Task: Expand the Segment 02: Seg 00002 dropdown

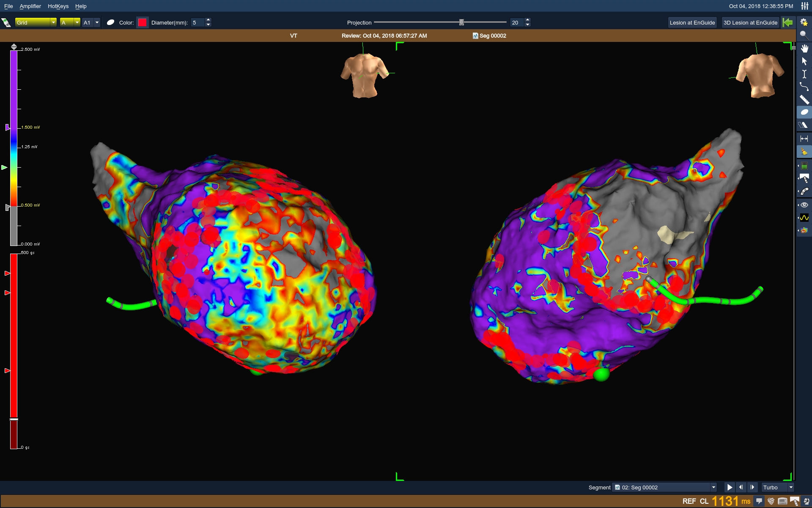Action: pyautogui.click(x=713, y=487)
